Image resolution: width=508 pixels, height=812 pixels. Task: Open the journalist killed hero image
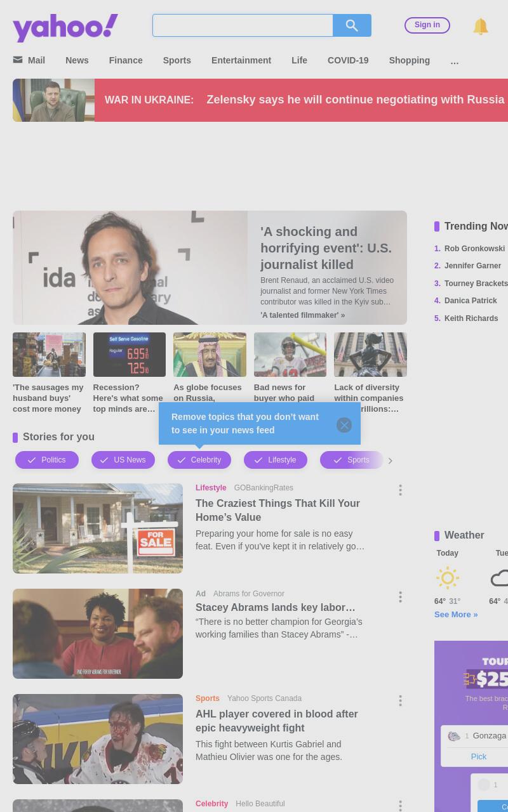130,268
